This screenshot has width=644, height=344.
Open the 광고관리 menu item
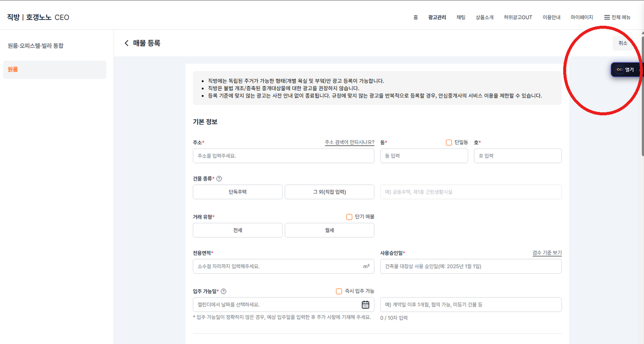(x=437, y=17)
